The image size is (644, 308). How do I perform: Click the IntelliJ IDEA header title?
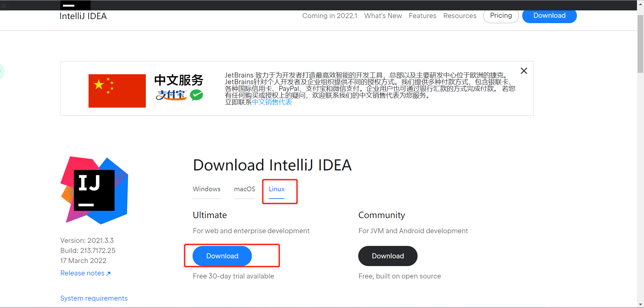[83, 16]
